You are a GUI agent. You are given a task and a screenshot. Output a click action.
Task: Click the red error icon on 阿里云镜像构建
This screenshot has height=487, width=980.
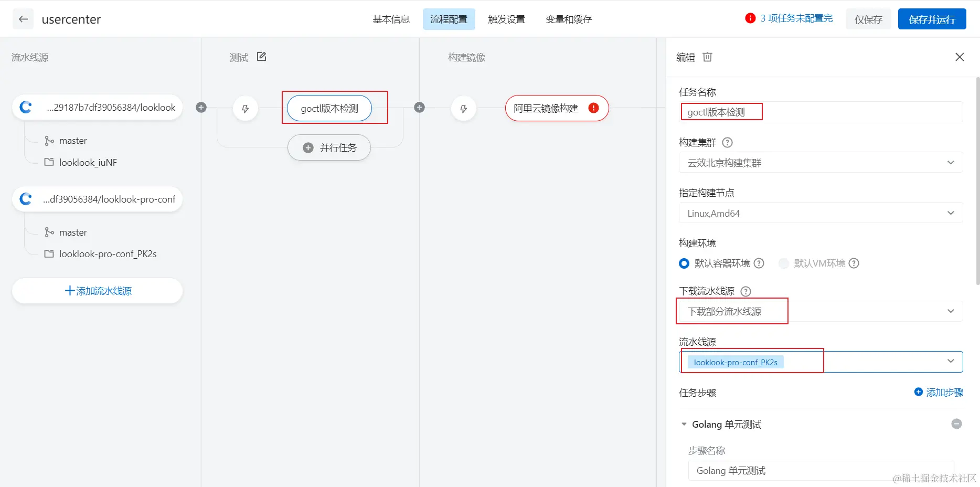coord(593,108)
